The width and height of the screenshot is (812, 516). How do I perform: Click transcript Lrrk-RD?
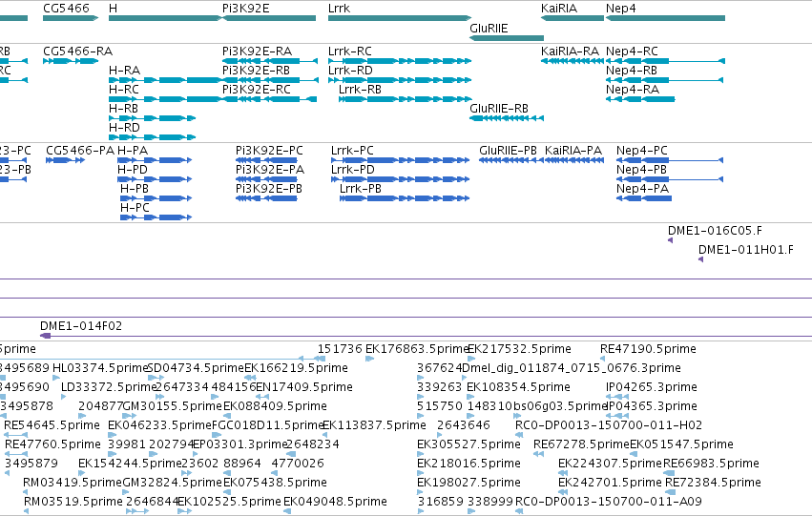click(x=400, y=80)
